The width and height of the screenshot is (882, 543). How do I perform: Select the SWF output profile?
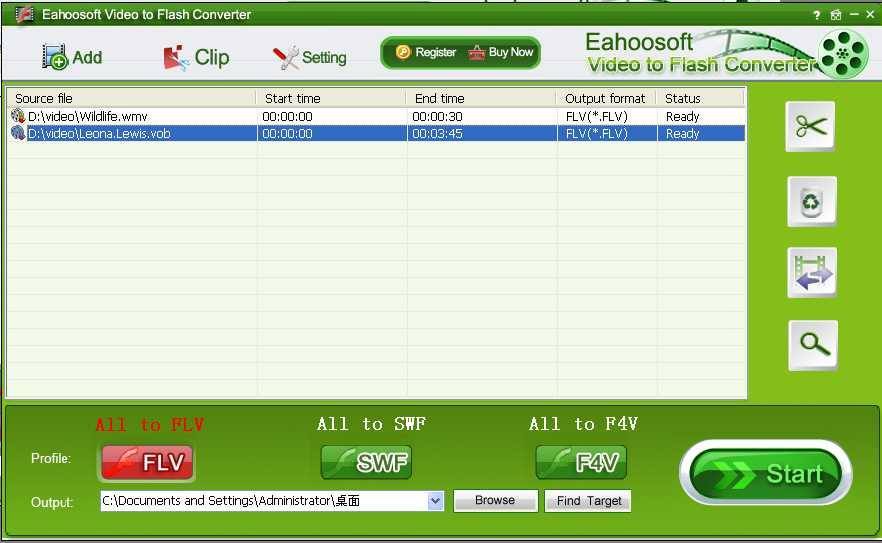pos(366,463)
